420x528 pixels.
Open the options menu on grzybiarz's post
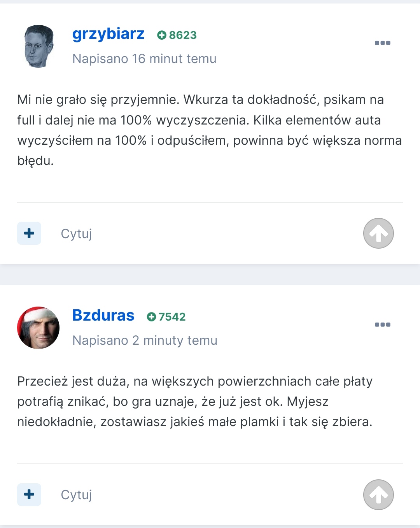tap(382, 43)
